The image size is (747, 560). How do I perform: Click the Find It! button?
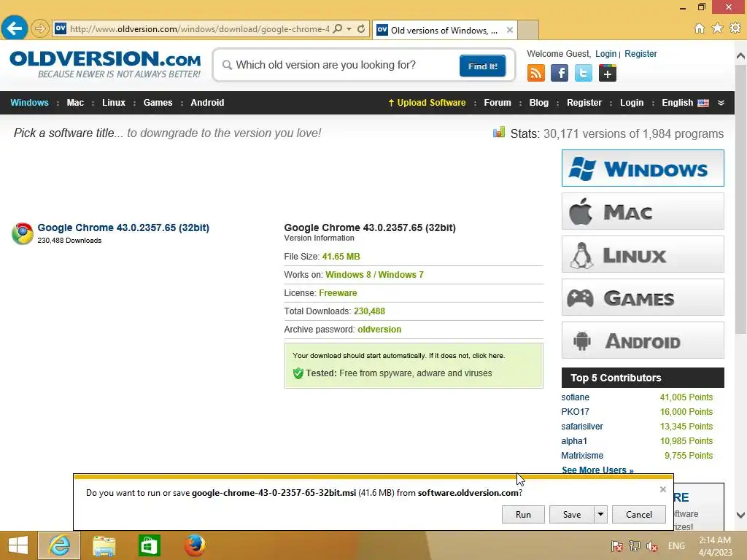[x=483, y=66]
